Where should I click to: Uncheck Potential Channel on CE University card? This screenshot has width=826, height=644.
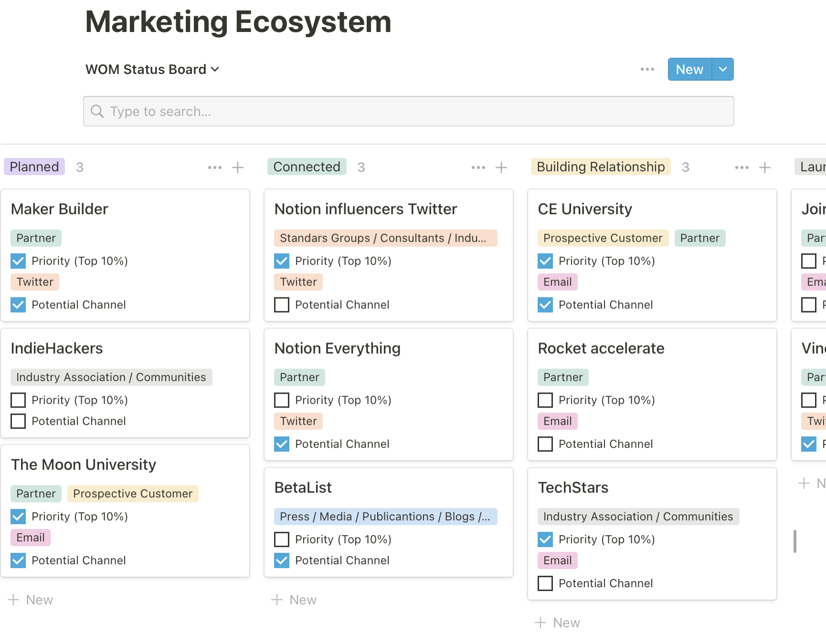click(x=545, y=305)
